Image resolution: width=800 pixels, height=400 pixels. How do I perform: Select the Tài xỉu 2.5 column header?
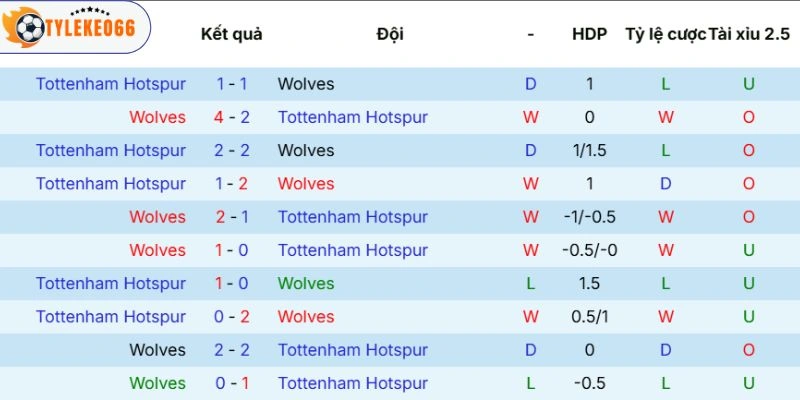point(748,34)
